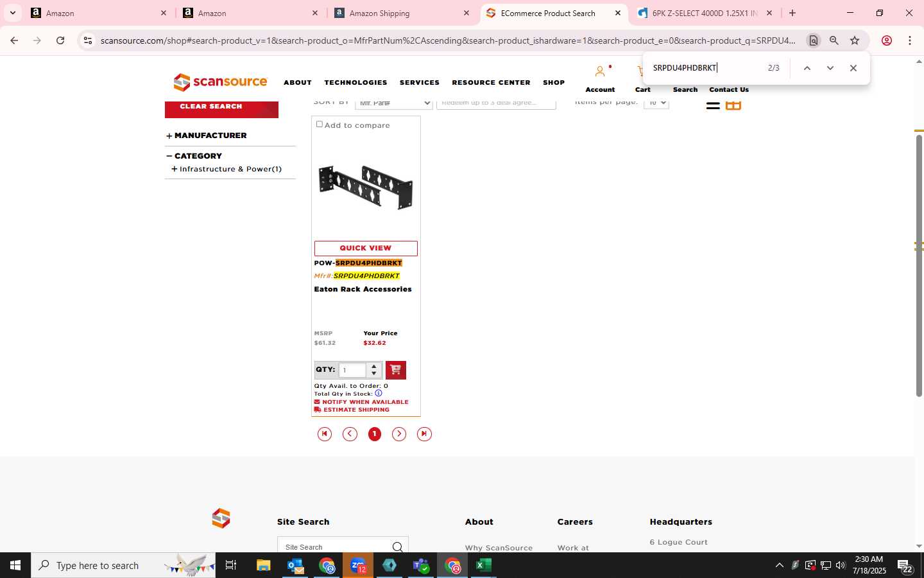Open File Explorer from taskbar
This screenshot has height=578, width=924.
264,565
